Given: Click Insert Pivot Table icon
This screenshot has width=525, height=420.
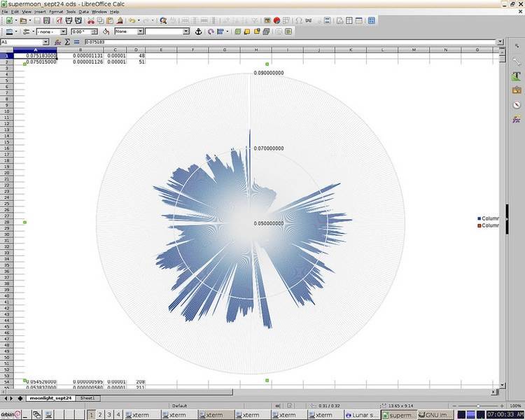Looking at the screenshot, I should (286, 21).
